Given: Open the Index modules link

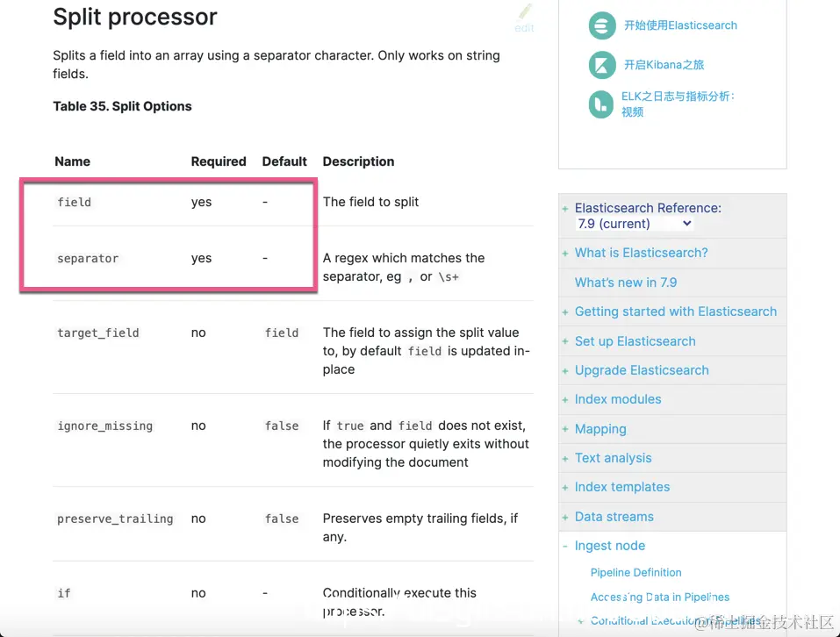Looking at the screenshot, I should pyautogui.click(x=618, y=399).
